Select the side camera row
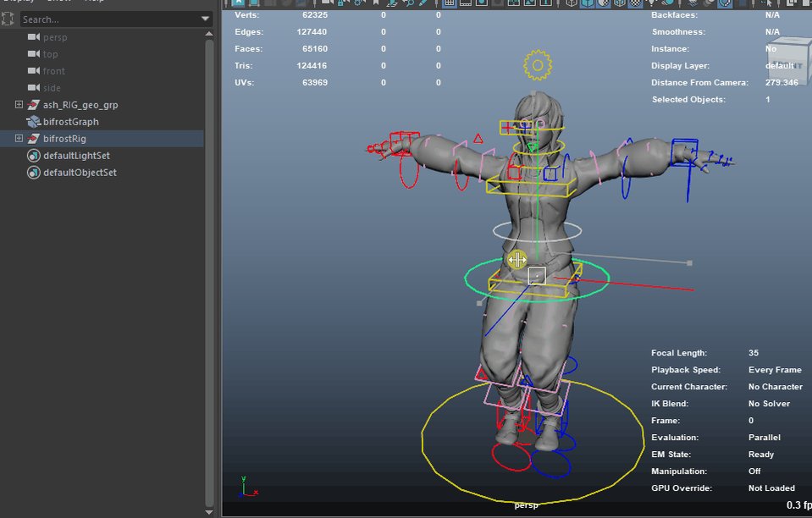This screenshot has width=812, height=518. coord(52,88)
